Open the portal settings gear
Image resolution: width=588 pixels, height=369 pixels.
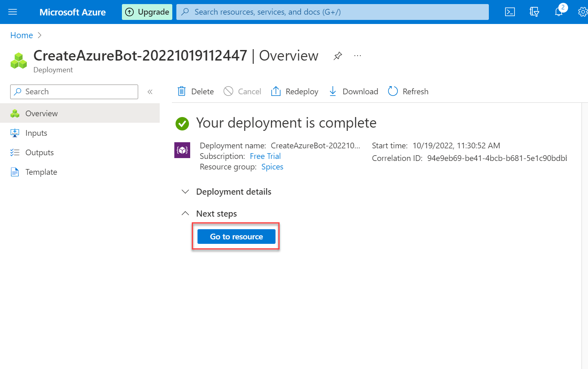(583, 12)
